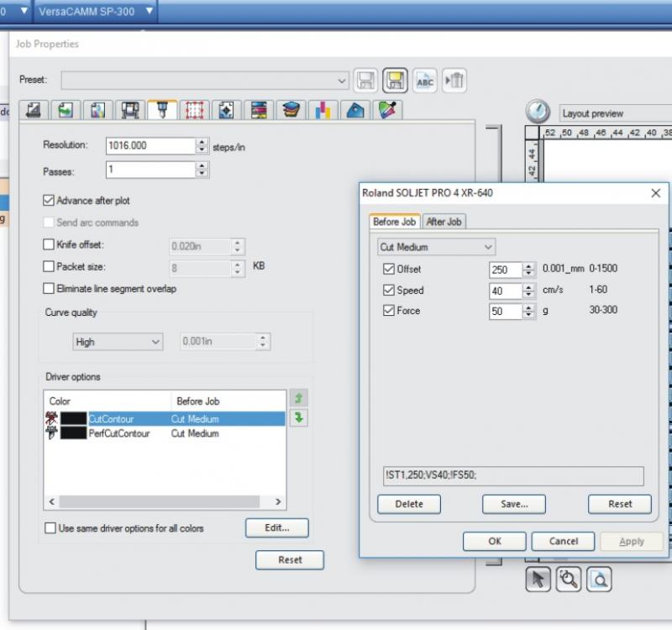This screenshot has height=630, width=672.
Task: Click the delete preset trash icon
Action: tap(454, 80)
